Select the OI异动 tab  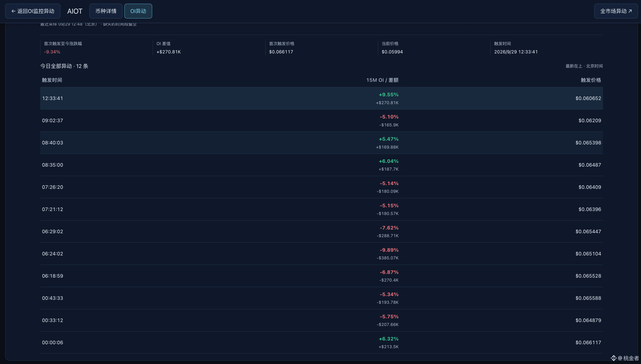pos(138,11)
